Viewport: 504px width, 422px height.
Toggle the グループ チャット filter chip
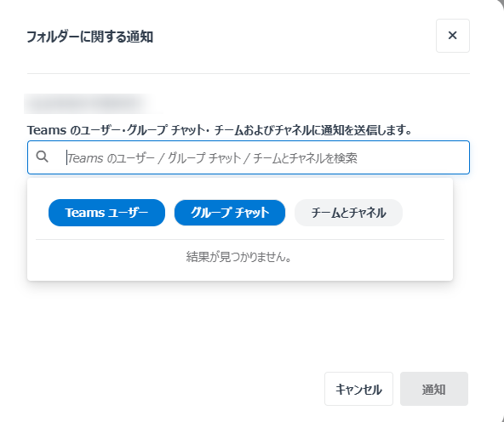(x=230, y=213)
